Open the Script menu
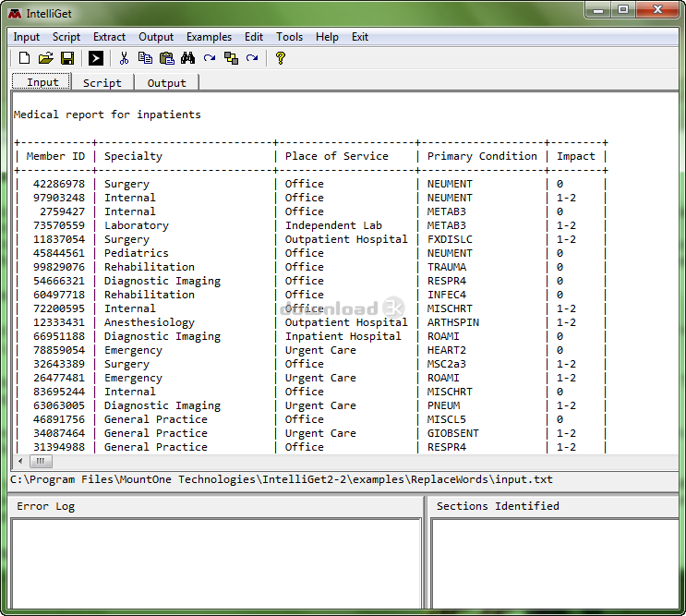Image resolution: width=686 pixels, height=616 pixels. pyautogui.click(x=66, y=37)
